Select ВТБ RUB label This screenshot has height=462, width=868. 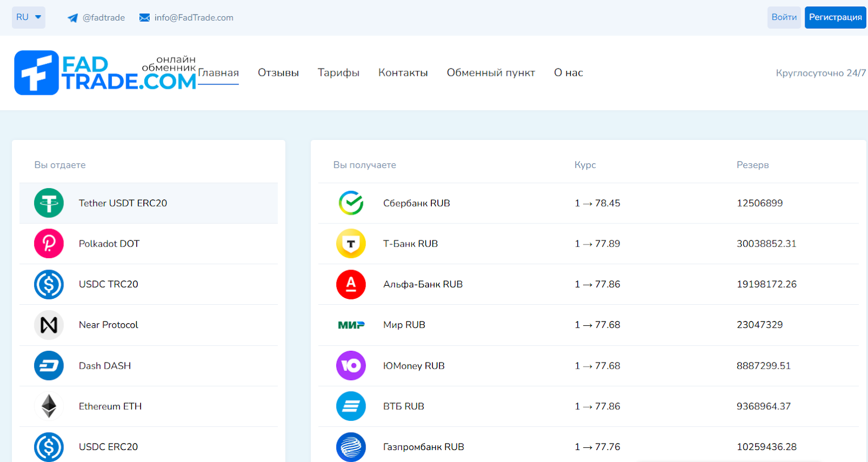[404, 406]
